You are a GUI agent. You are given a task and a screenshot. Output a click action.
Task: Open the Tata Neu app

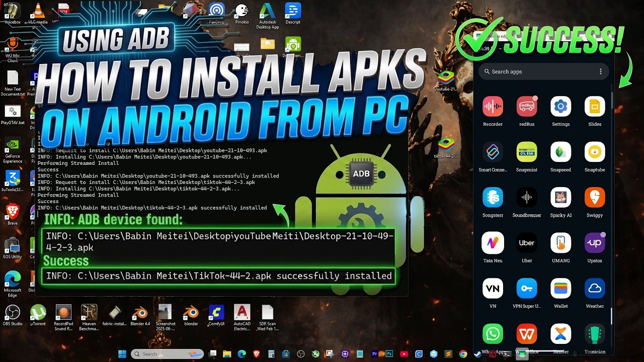coord(493,243)
